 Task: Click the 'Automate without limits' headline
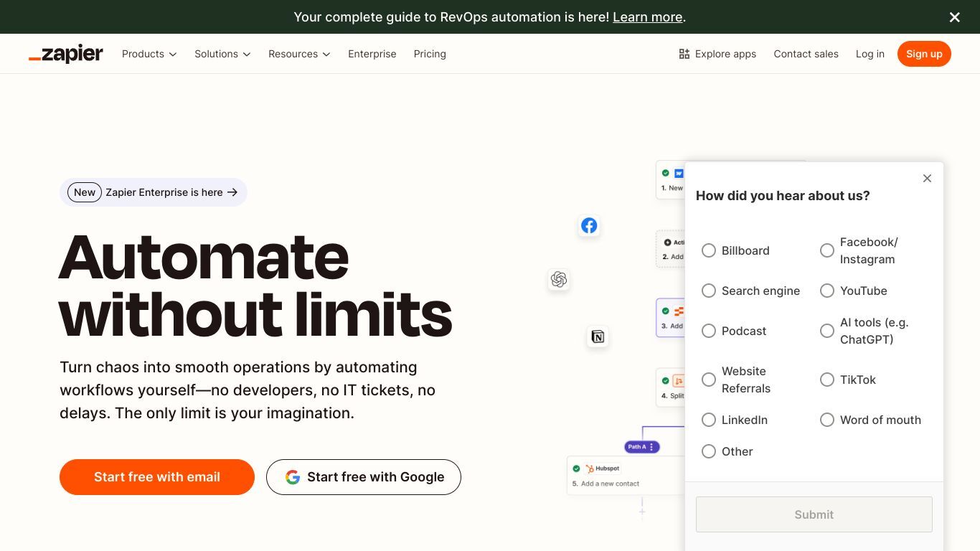(x=255, y=285)
